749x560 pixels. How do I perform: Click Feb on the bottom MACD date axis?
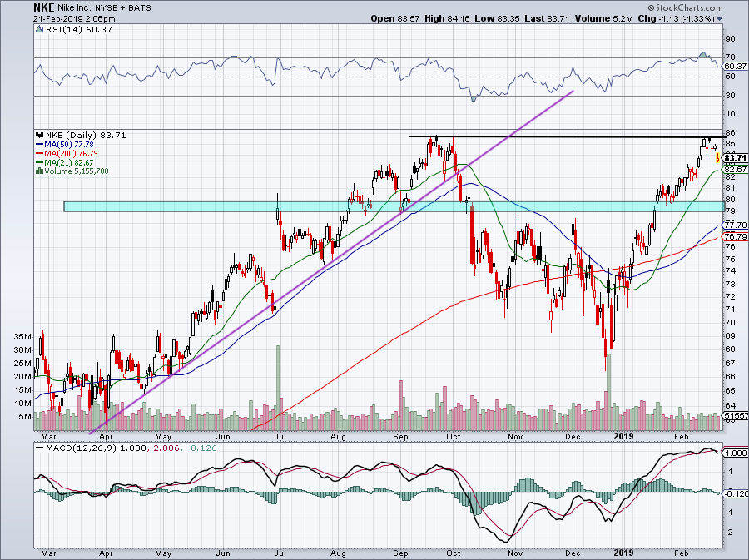coord(681,553)
